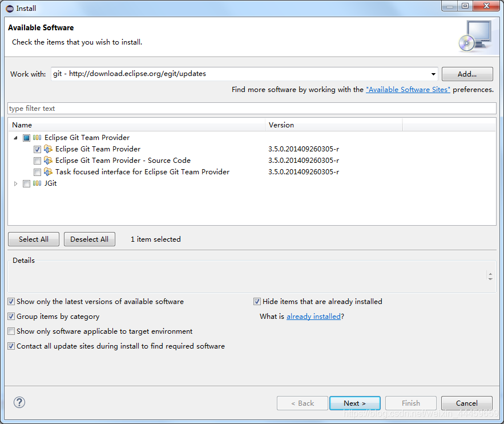Toggle the Eclipse Git Team Provider category checkbox
This screenshot has height=424, width=504.
click(27, 138)
